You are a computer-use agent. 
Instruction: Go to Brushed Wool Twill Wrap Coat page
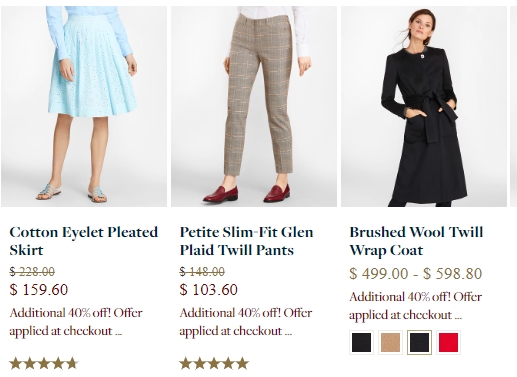pyautogui.click(x=416, y=241)
